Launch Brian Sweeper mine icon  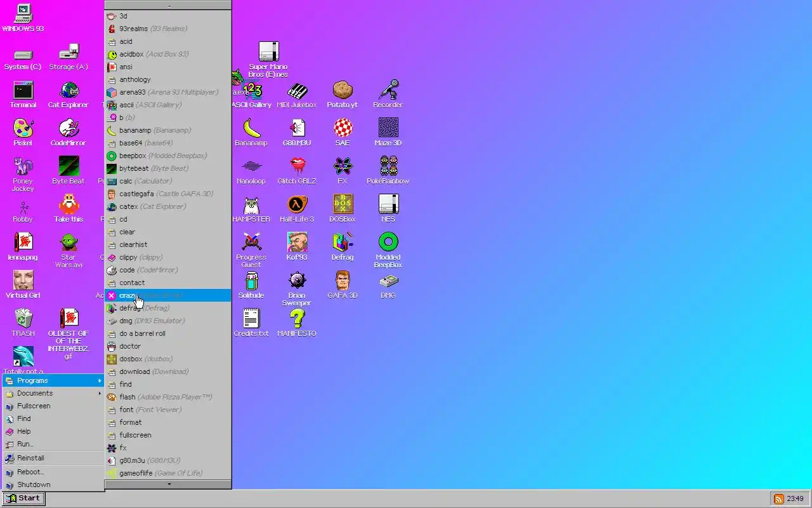tap(297, 289)
